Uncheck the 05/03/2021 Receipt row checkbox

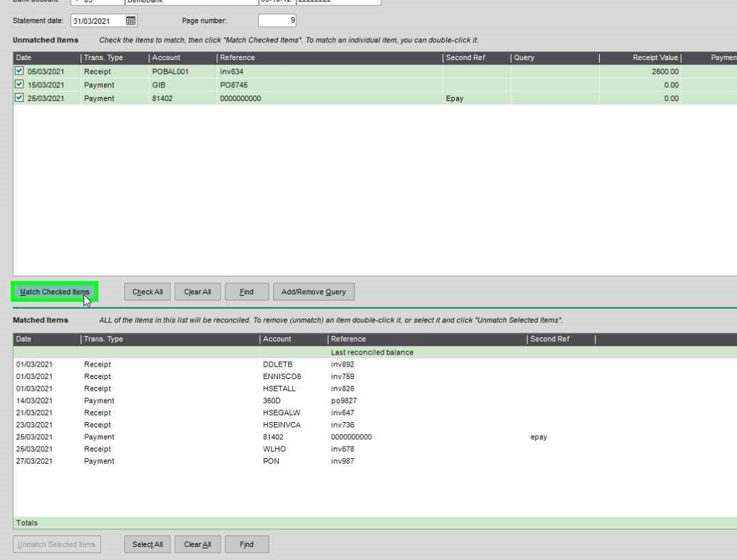[x=19, y=71]
